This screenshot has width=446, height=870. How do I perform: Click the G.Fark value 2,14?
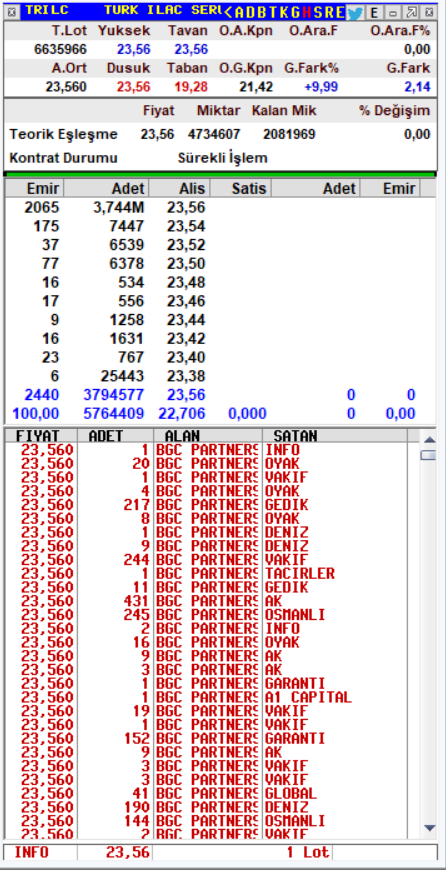click(417, 87)
